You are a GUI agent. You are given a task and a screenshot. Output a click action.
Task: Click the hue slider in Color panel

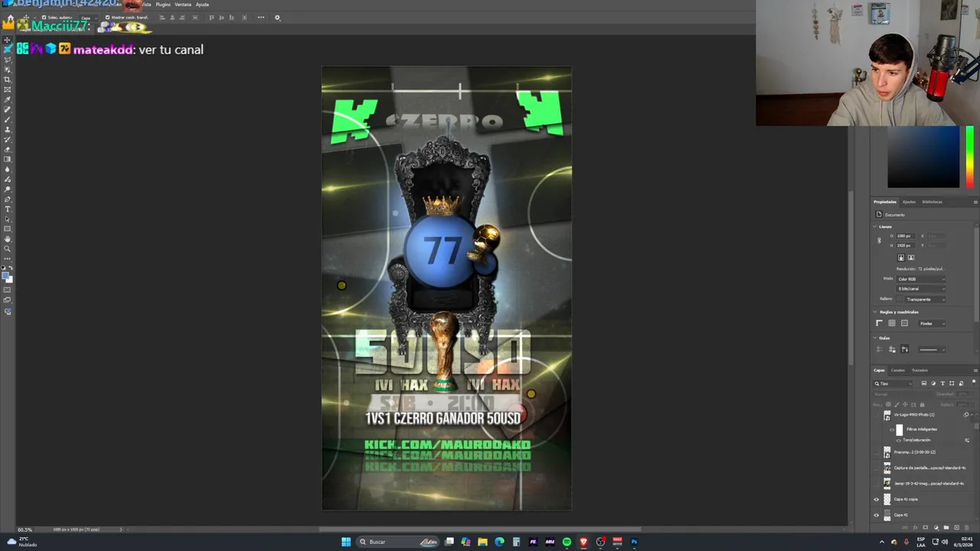click(x=970, y=157)
